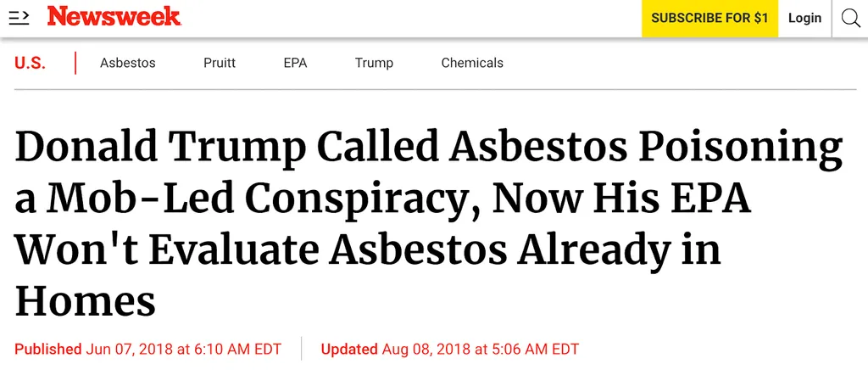868x392 pixels.
Task: Click the Newsweek logo
Action: pos(114,17)
